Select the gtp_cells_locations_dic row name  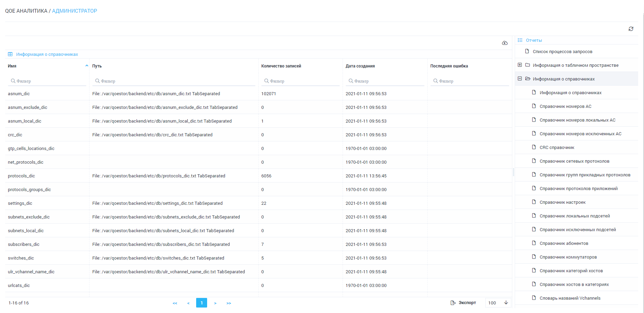(31, 148)
